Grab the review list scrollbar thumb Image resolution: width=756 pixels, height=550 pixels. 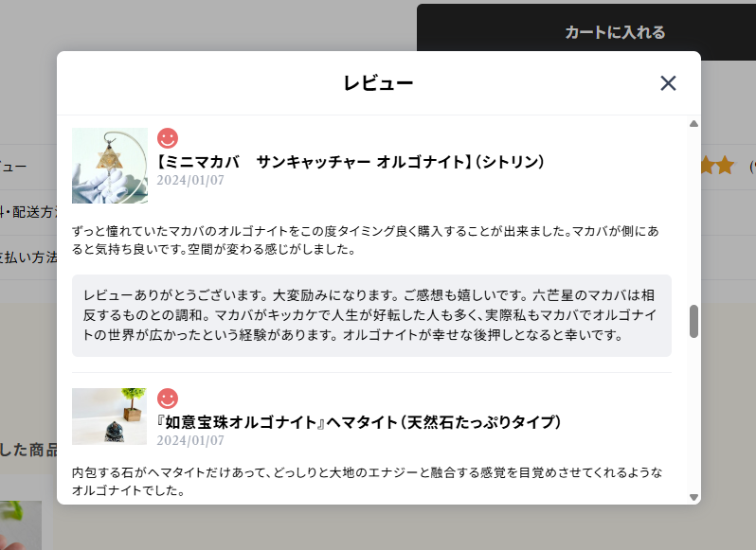pyautogui.click(x=693, y=322)
